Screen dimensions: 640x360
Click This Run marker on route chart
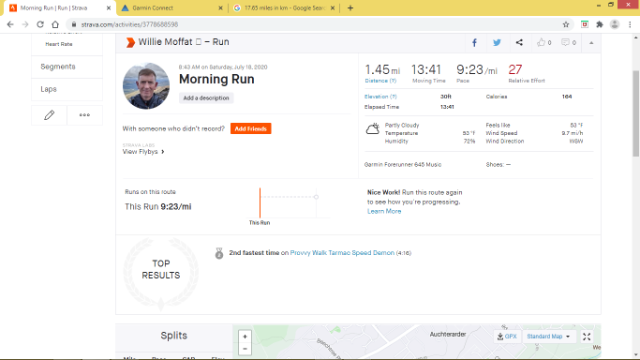(260, 203)
